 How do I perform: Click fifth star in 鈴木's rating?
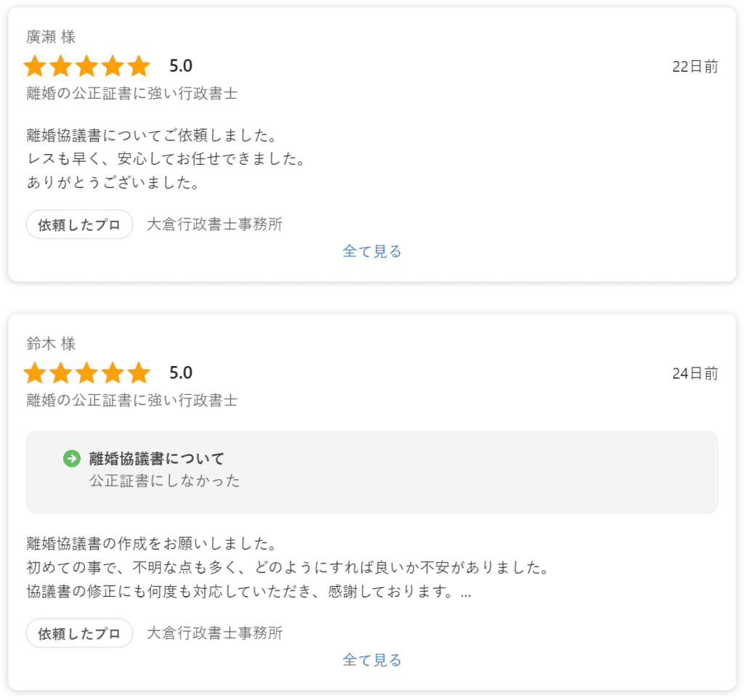pyautogui.click(x=138, y=374)
